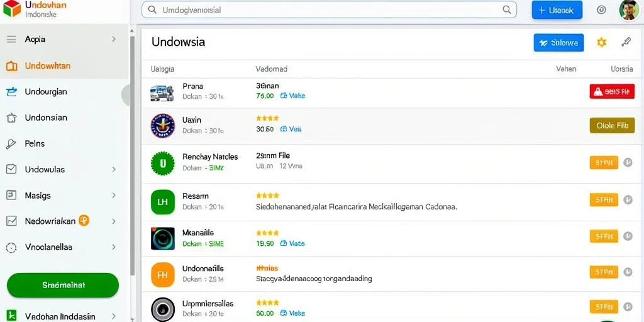Image resolution: width=644 pixels, height=322 pixels.
Task: Click the yellow gear icon beside Sulovre button
Action: (x=601, y=42)
